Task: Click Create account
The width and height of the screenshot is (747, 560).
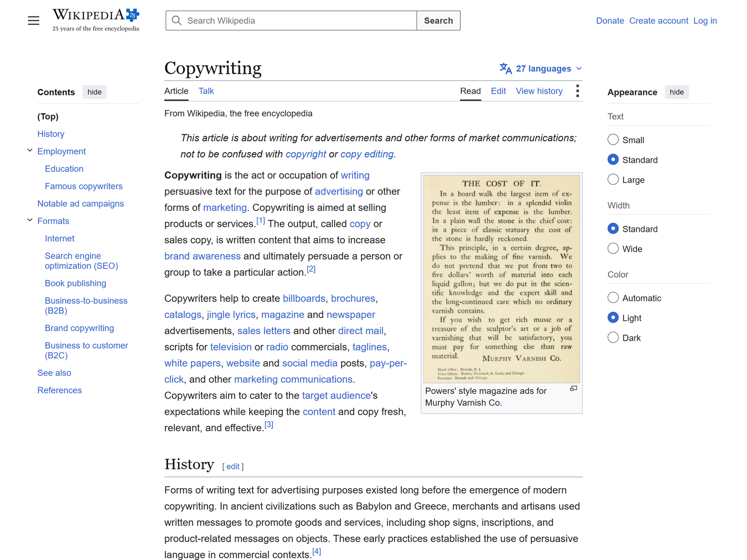Action: [x=658, y=21]
